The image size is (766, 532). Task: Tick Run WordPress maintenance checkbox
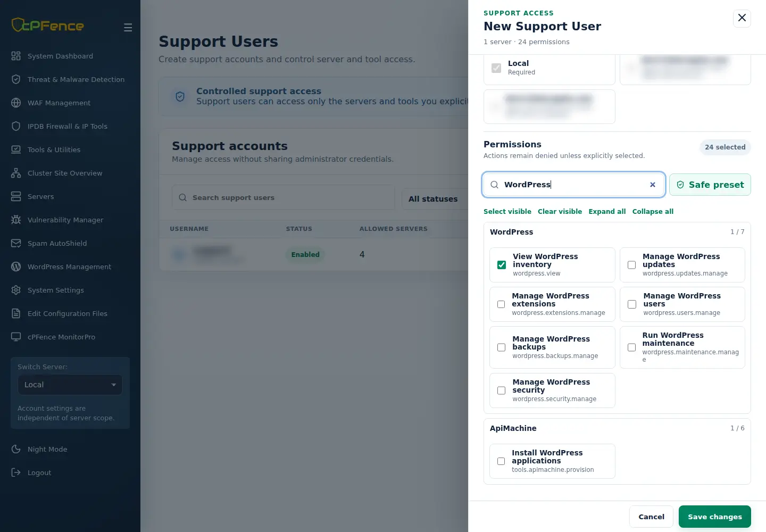coord(631,347)
